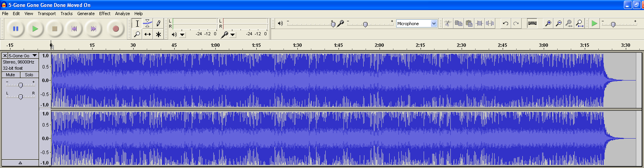The width and height of the screenshot is (644, 168).
Task: Toggle the Link Tracks toolbar button
Action: (x=532, y=24)
